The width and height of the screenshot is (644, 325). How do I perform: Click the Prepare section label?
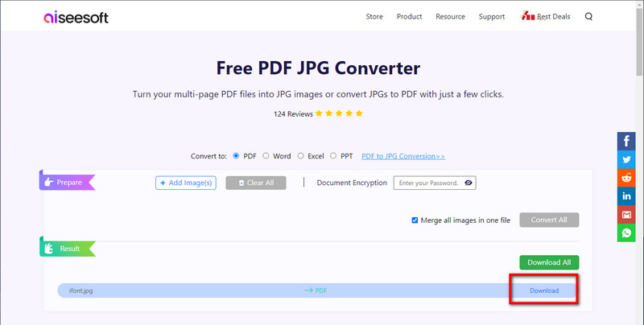(67, 182)
